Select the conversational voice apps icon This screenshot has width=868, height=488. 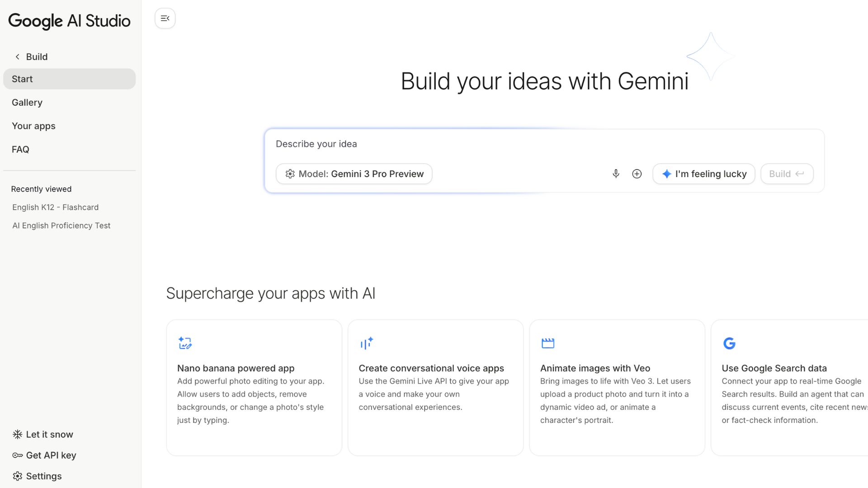(366, 343)
